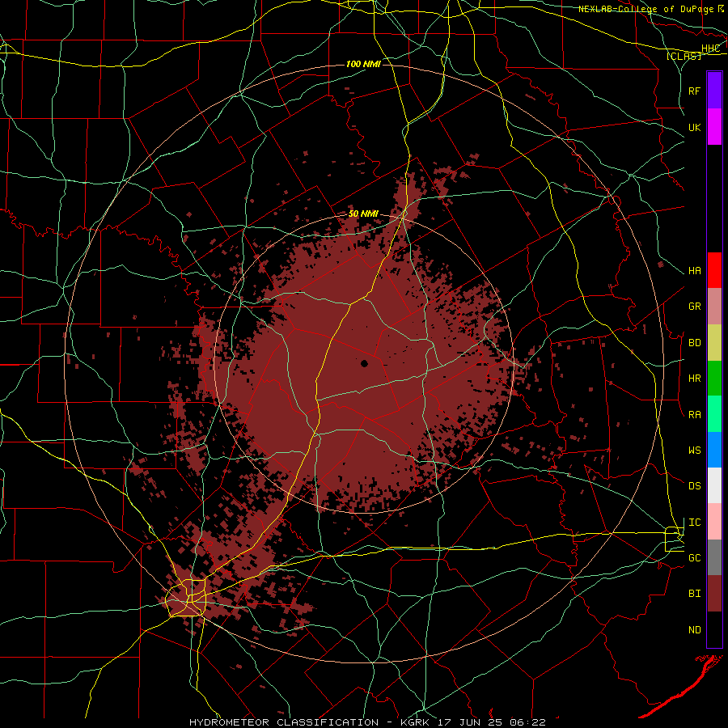Select the BD yellow legend color

(714, 343)
